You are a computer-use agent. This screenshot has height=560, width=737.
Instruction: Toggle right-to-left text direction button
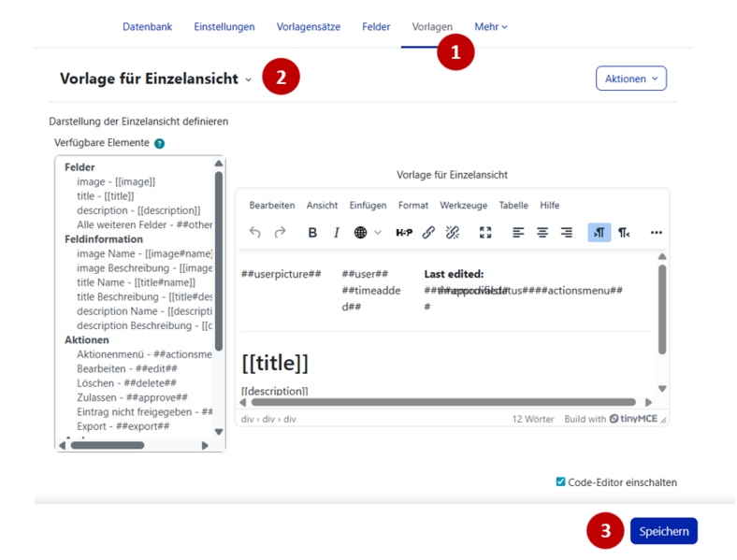(624, 233)
